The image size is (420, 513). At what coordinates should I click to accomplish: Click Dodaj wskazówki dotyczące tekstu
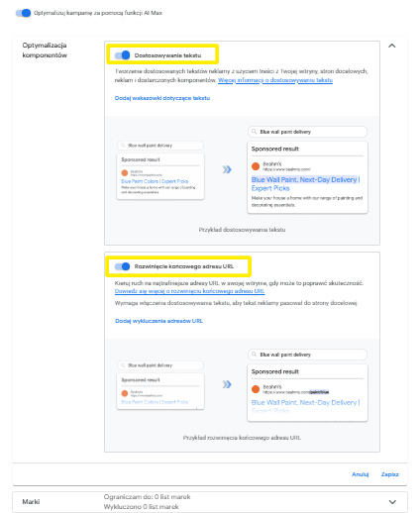[162, 98]
